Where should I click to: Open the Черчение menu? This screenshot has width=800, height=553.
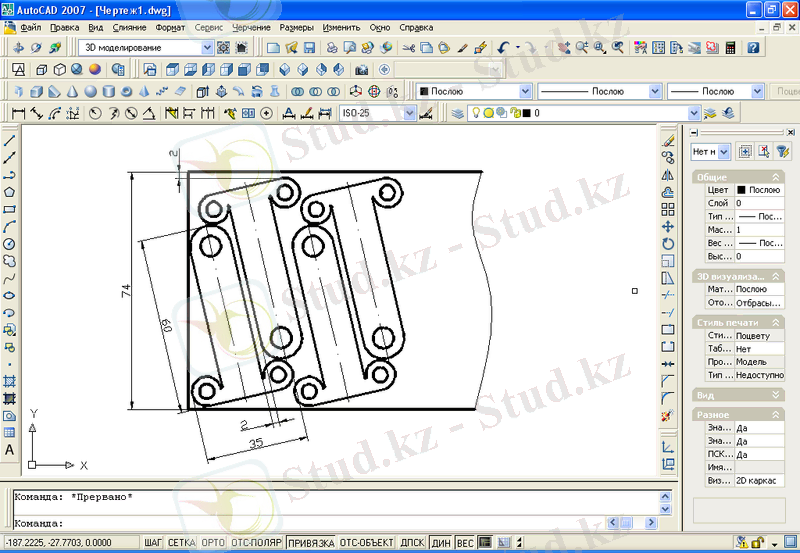pos(251,28)
